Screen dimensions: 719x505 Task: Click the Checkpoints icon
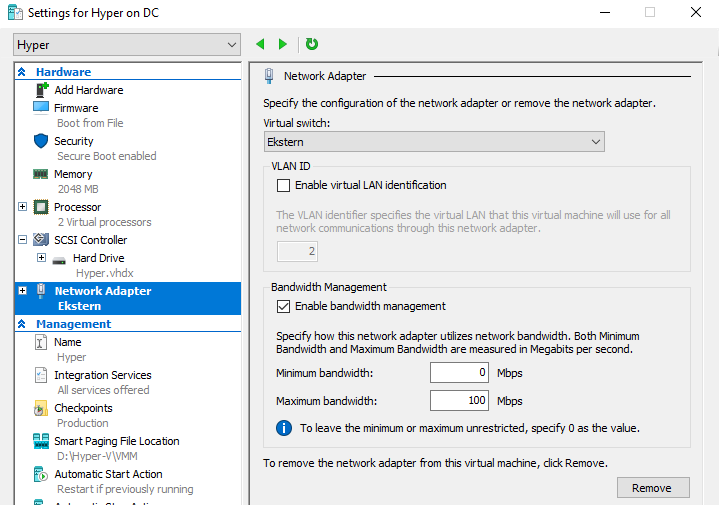pyautogui.click(x=40, y=408)
